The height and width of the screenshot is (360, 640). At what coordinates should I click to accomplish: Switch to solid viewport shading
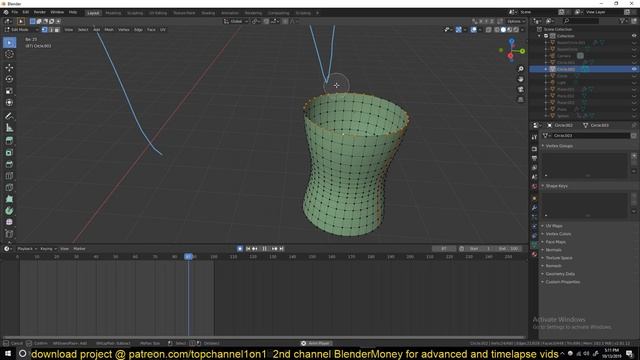(503, 30)
